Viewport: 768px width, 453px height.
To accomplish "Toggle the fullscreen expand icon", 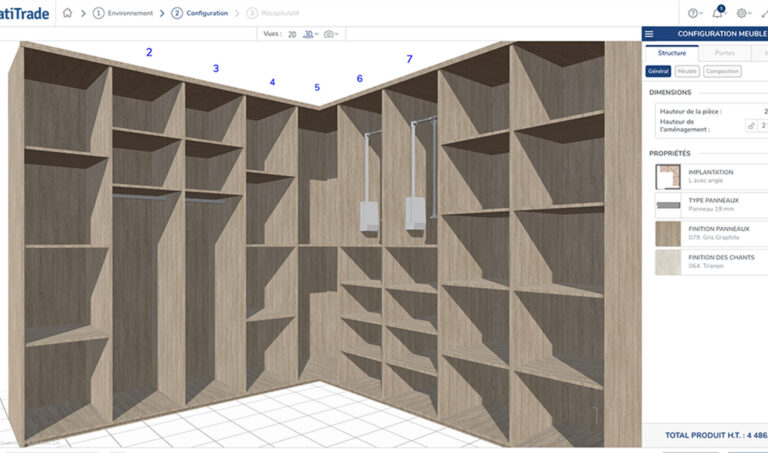I will tap(764, 13).
